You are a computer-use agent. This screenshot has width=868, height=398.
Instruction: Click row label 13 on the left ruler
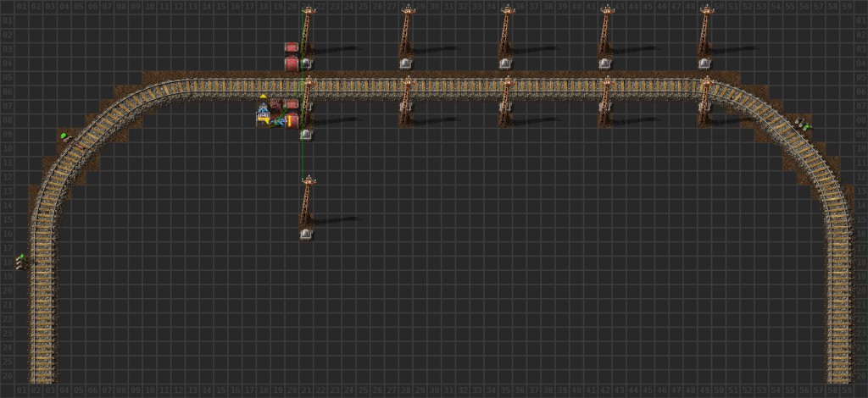coord(8,191)
